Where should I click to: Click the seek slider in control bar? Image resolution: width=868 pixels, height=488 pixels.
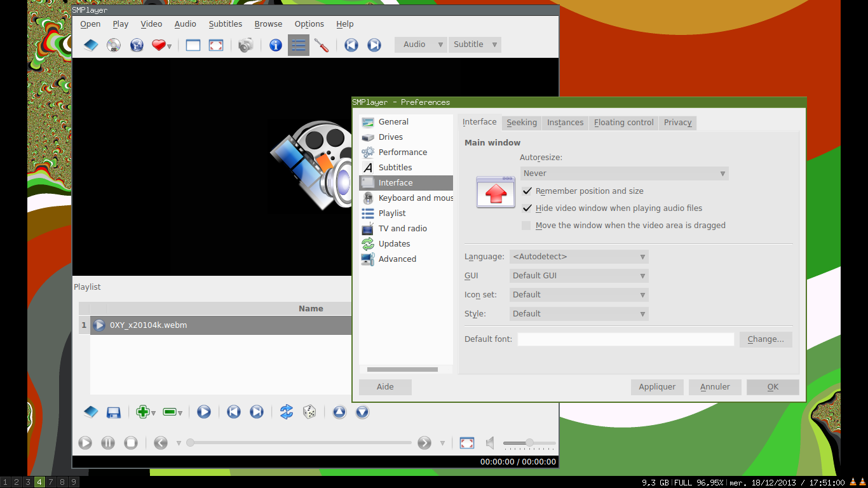(300, 443)
